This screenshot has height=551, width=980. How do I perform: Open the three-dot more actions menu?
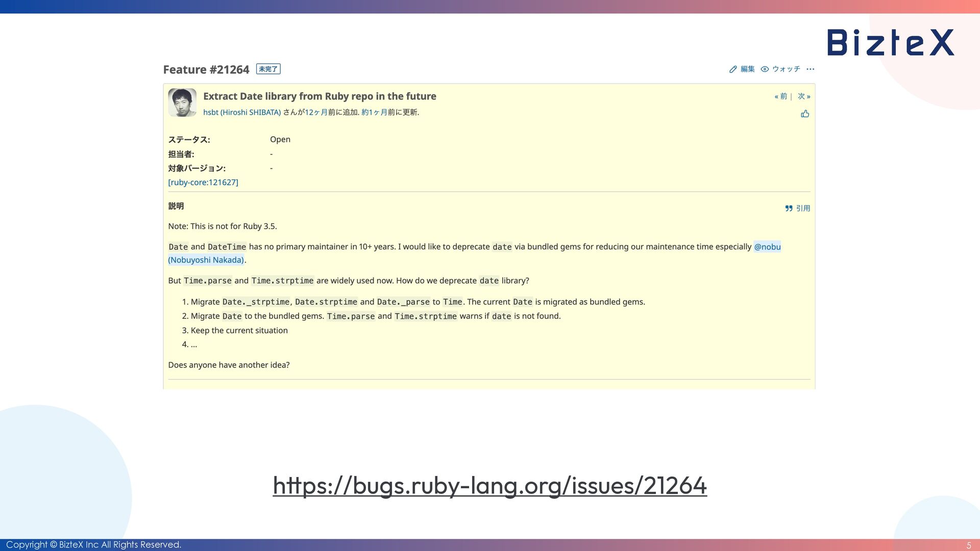(810, 69)
